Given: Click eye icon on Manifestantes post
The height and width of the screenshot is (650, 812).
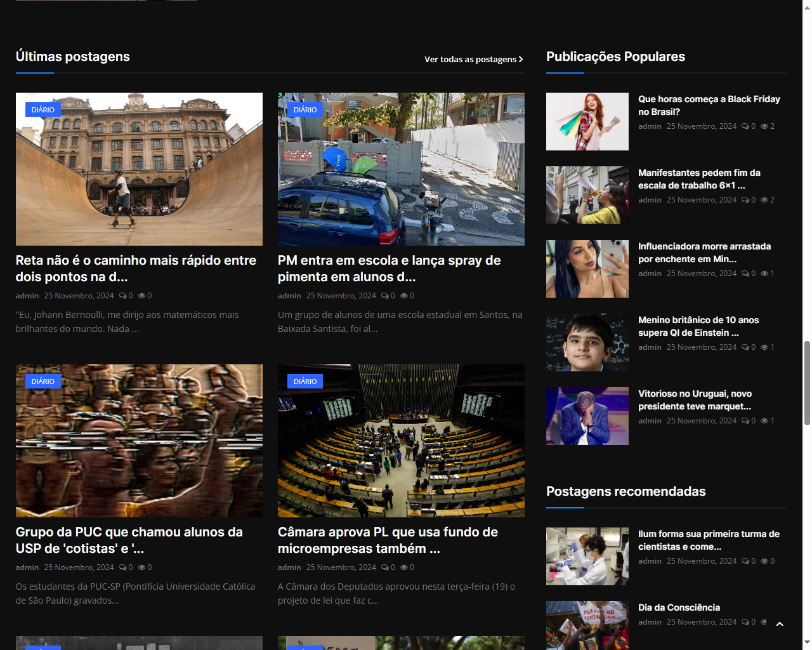Looking at the screenshot, I should click(x=764, y=200).
